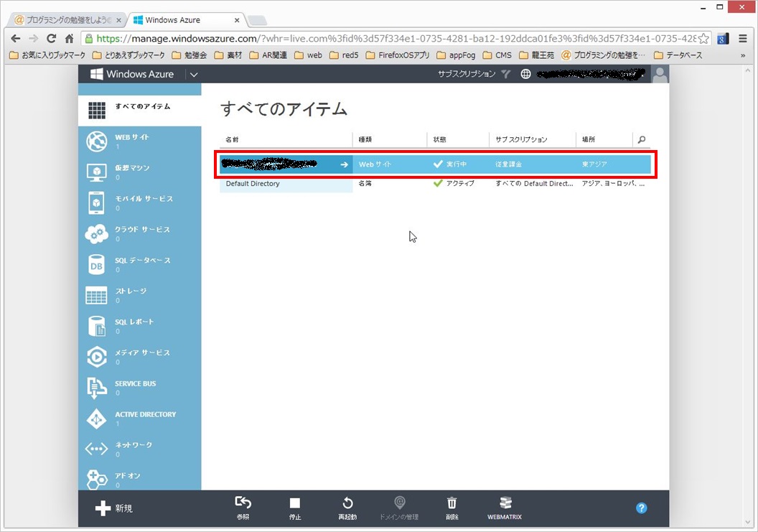Screen dimensions: 758x532
Task: Open the user avatar account icon
Action: [x=660, y=74]
